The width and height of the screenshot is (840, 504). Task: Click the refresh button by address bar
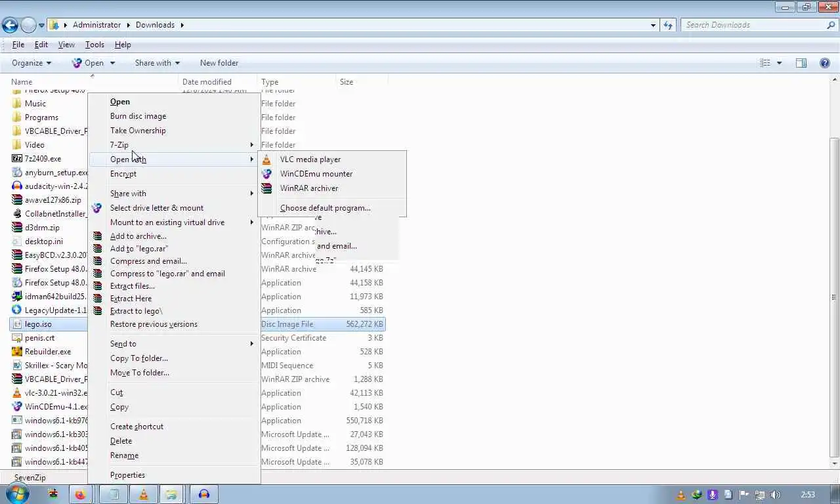(x=668, y=25)
